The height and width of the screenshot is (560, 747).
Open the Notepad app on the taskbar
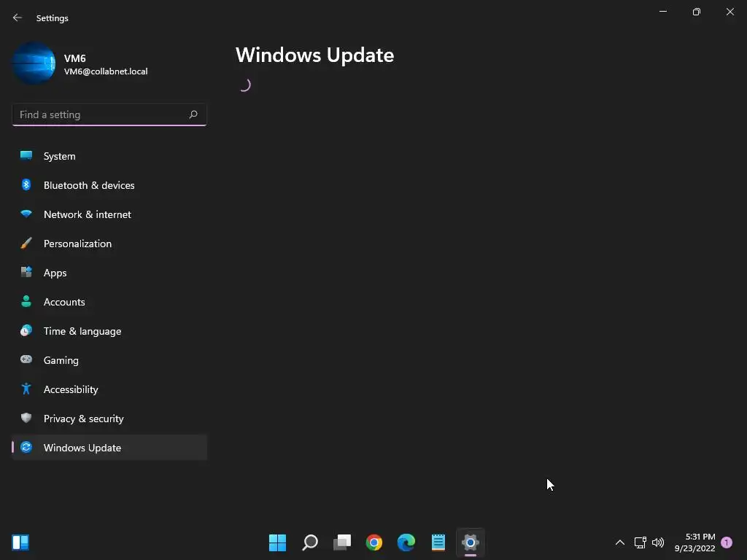[x=438, y=542]
